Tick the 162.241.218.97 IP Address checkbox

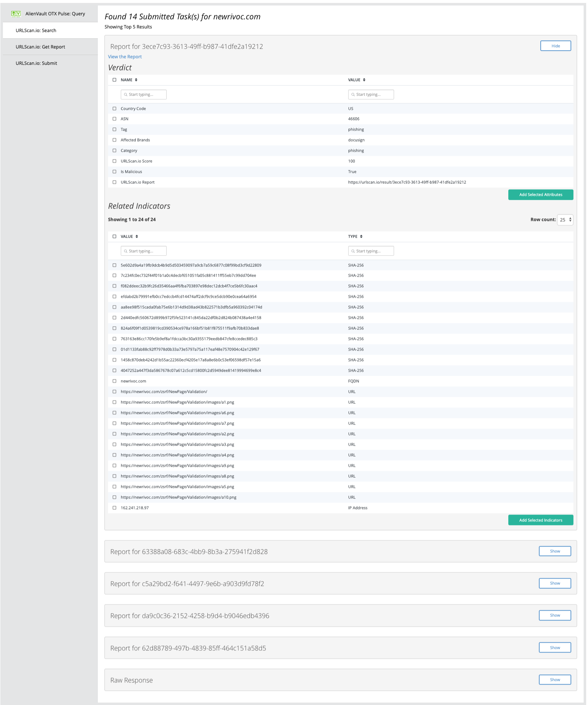(115, 508)
